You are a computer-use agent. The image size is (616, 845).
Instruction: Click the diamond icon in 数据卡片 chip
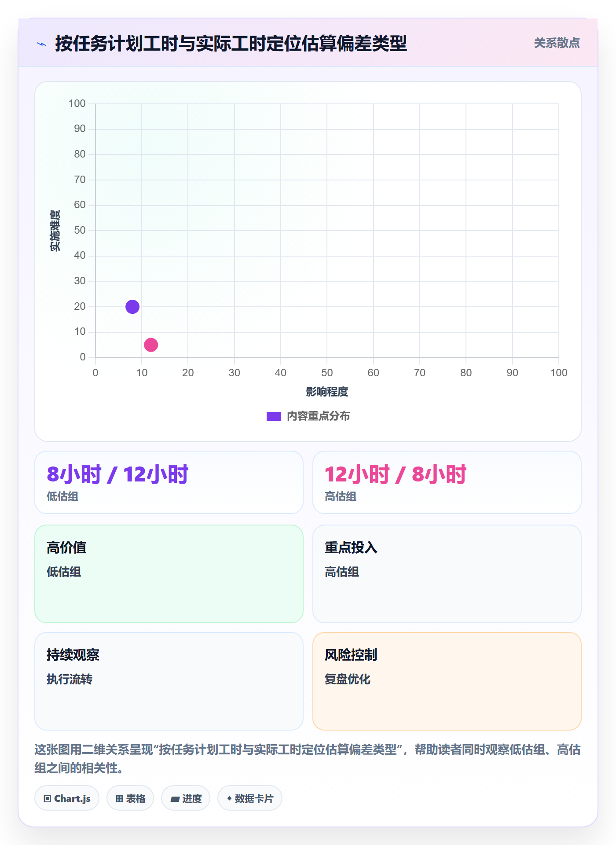[x=229, y=798]
